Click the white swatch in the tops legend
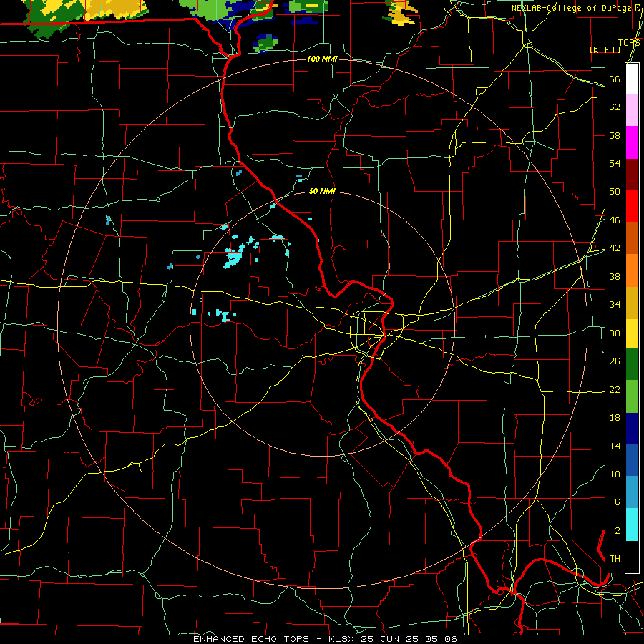 click(632, 79)
